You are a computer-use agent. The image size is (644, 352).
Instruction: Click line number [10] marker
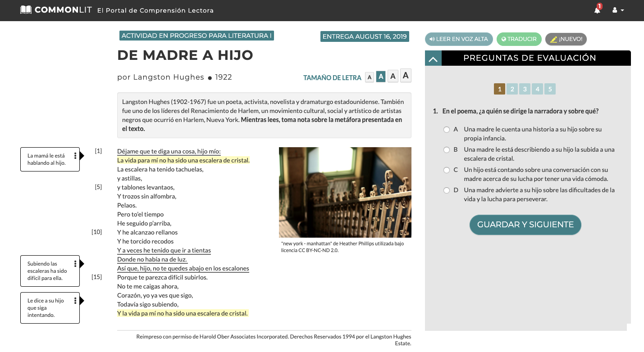(x=96, y=232)
